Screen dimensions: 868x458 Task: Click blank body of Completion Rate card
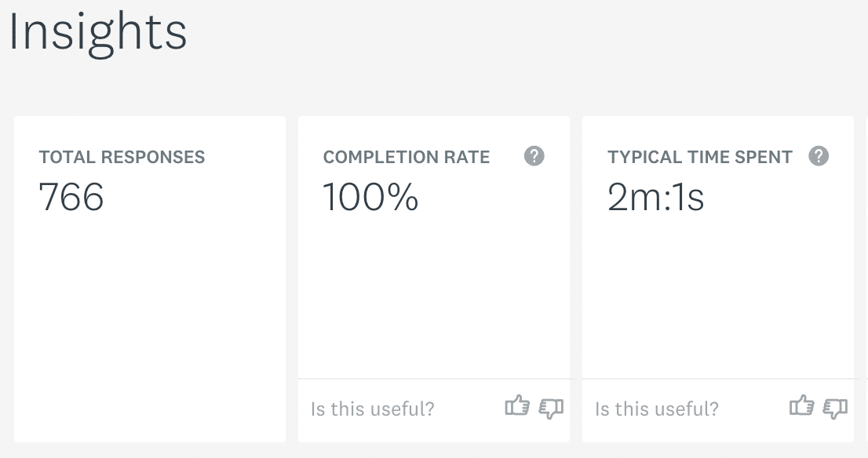[x=433, y=298]
